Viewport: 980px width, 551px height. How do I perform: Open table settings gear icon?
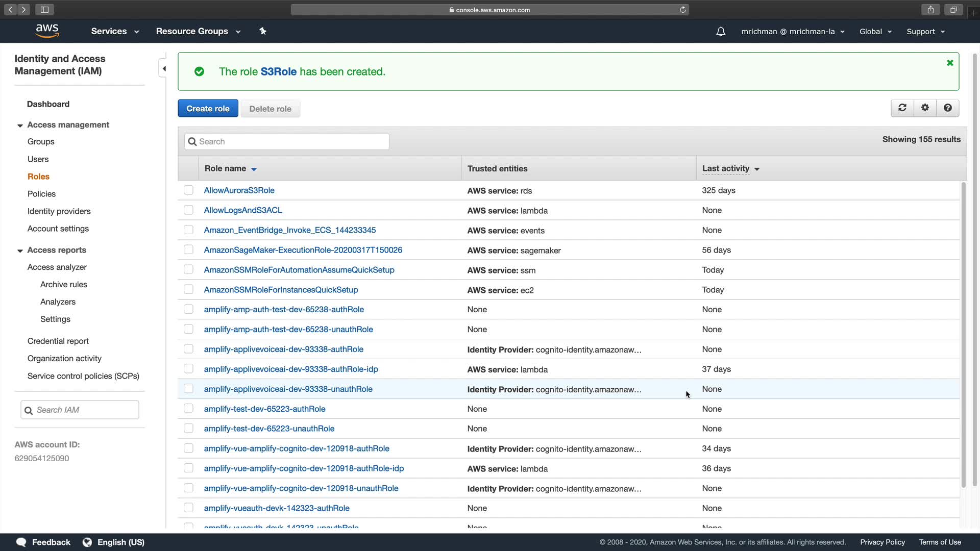pyautogui.click(x=925, y=108)
